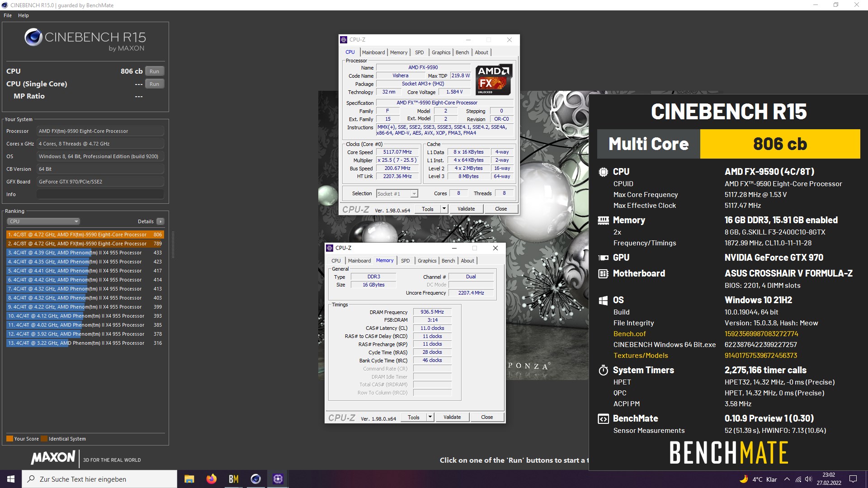Open About tab in lower CPU-Z
868x488 pixels.
pyautogui.click(x=467, y=261)
